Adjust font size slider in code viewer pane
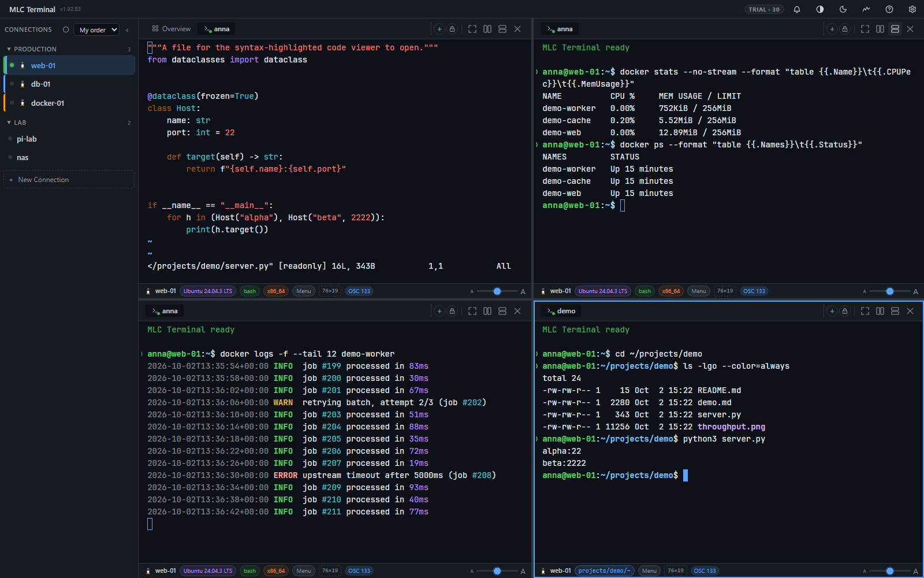 coord(497,291)
